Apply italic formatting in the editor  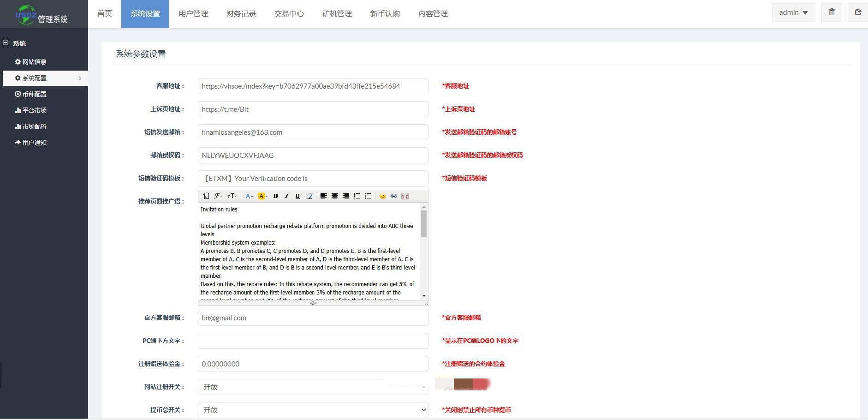[x=286, y=196]
